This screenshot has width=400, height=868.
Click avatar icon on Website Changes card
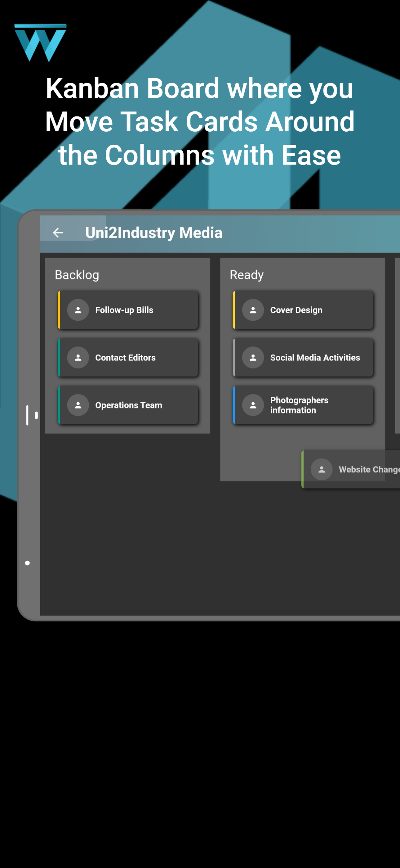tap(322, 469)
